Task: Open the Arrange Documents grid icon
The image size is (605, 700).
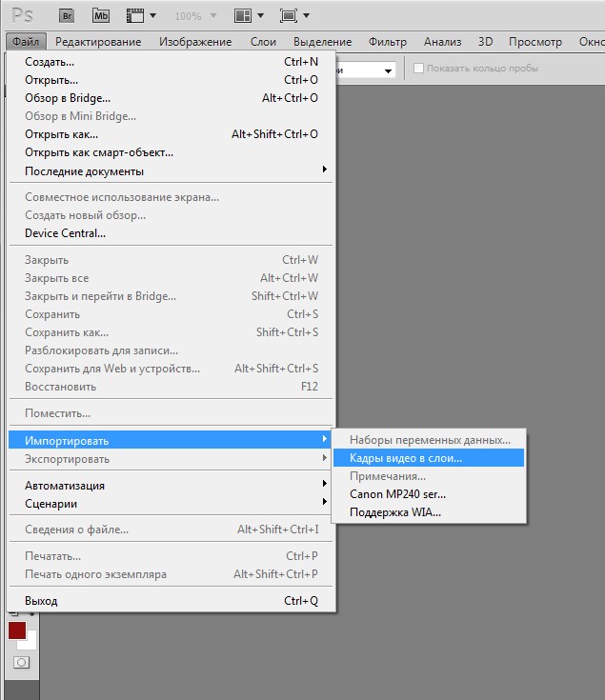Action: (x=242, y=16)
